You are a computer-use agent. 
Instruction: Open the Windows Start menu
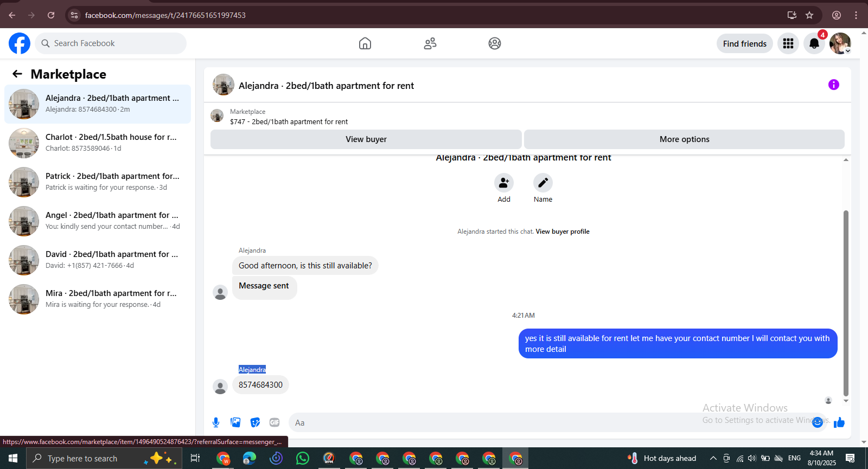pos(13,458)
